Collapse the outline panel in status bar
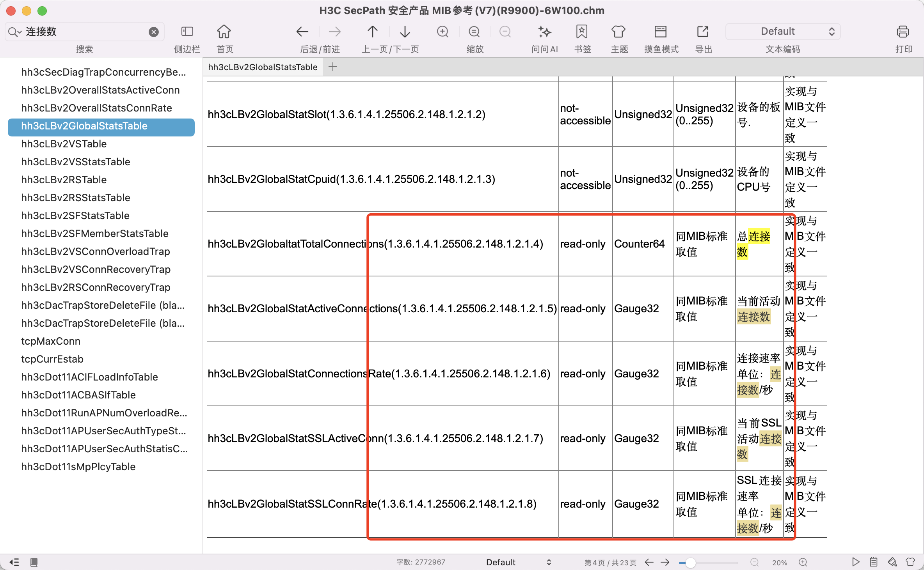924x570 pixels. [14, 562]
